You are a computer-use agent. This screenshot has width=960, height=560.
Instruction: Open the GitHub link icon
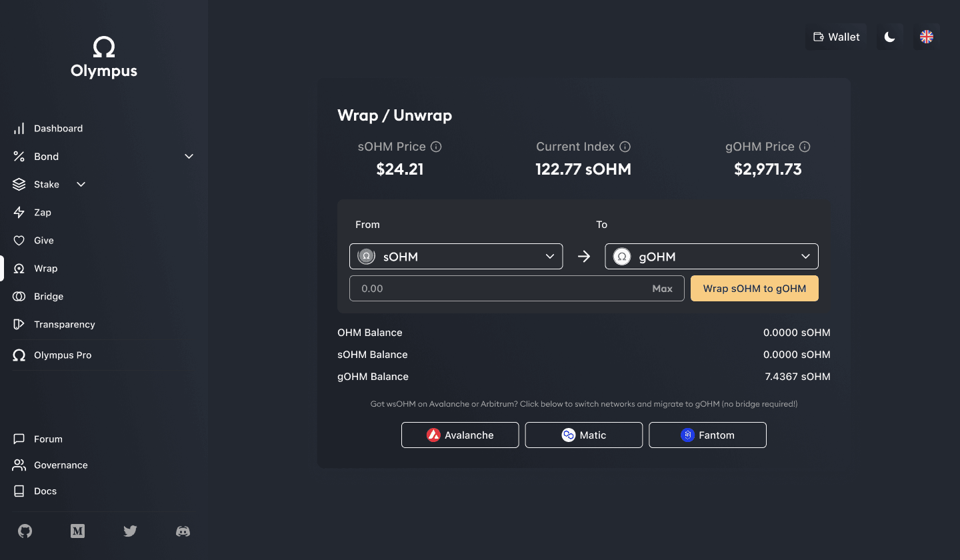(x=25, y=531)
